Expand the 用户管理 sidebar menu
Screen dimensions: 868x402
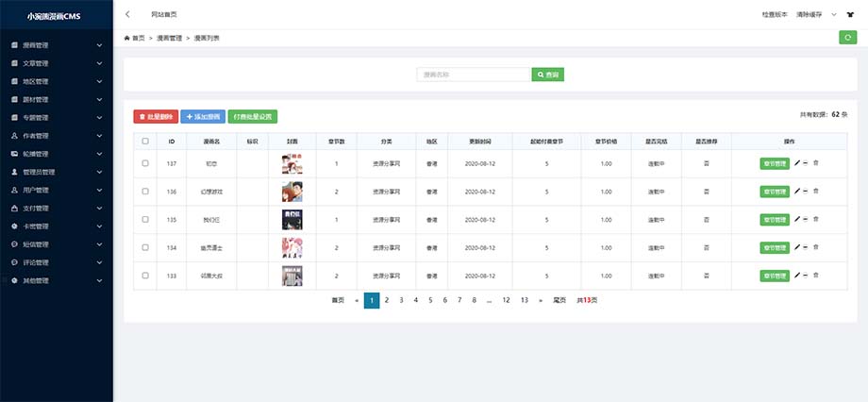pyautogui.click(x=57, y=190)
